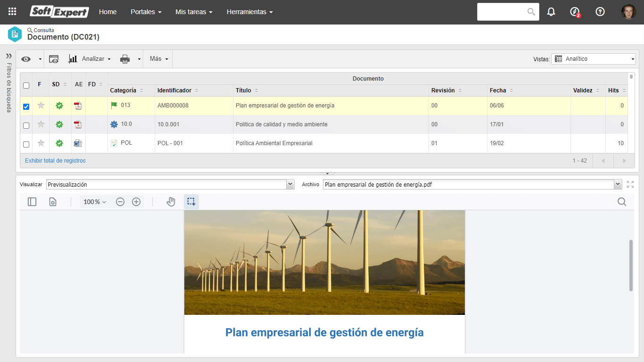Activate the marquee selection tool
Image resolution: width=644 pixels, height=362 pixels.
point(191,202)
